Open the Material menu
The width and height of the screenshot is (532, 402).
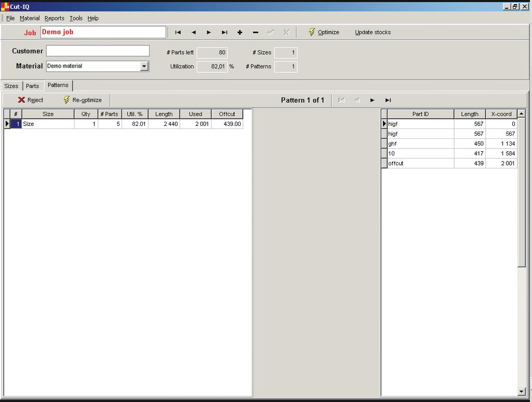[30, 18]
